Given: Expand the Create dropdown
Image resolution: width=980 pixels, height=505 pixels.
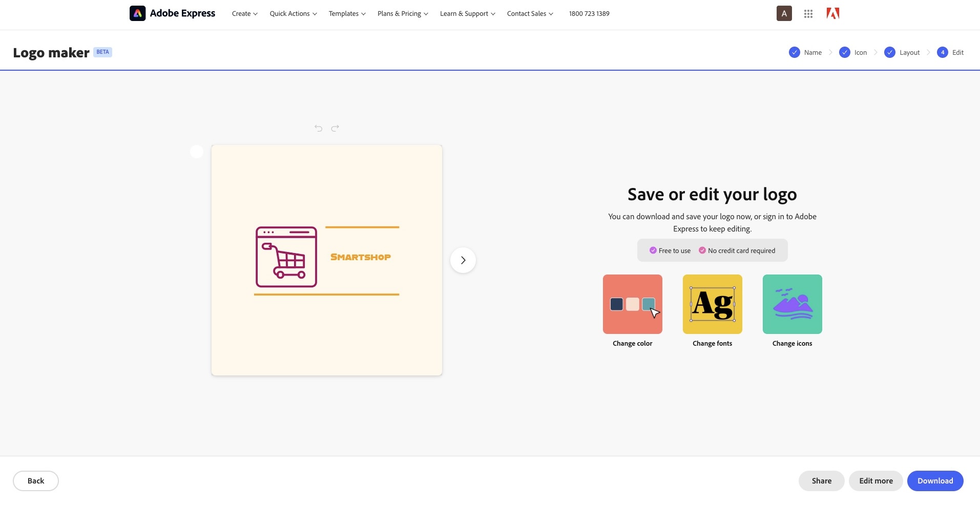Looking at the screenshot, I should [244, 13].
